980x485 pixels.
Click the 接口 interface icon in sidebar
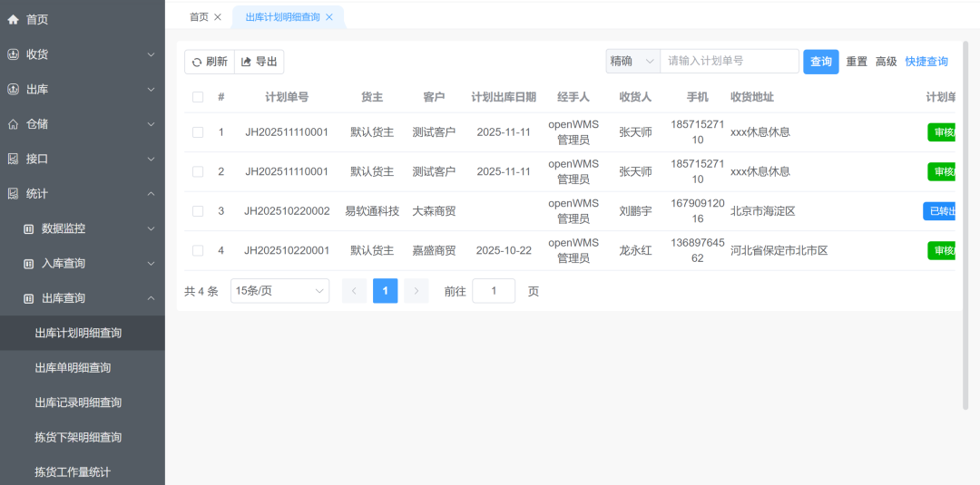pos(13,159)
